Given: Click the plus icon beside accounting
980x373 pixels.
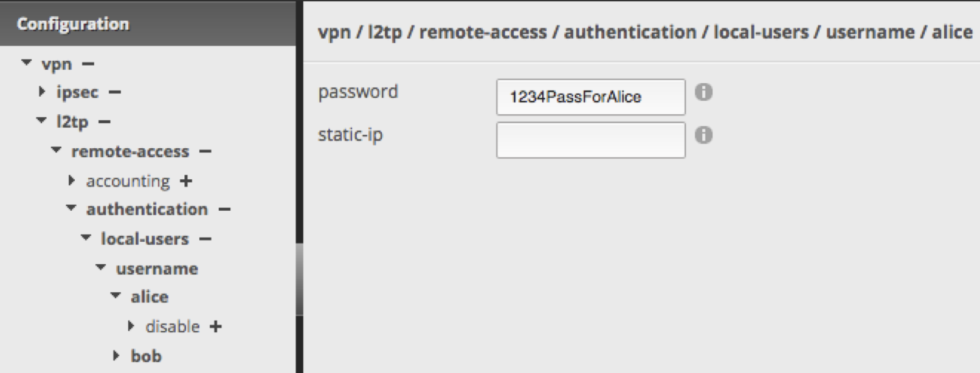Looking at the screenshot, I should (x=185, y=180).
